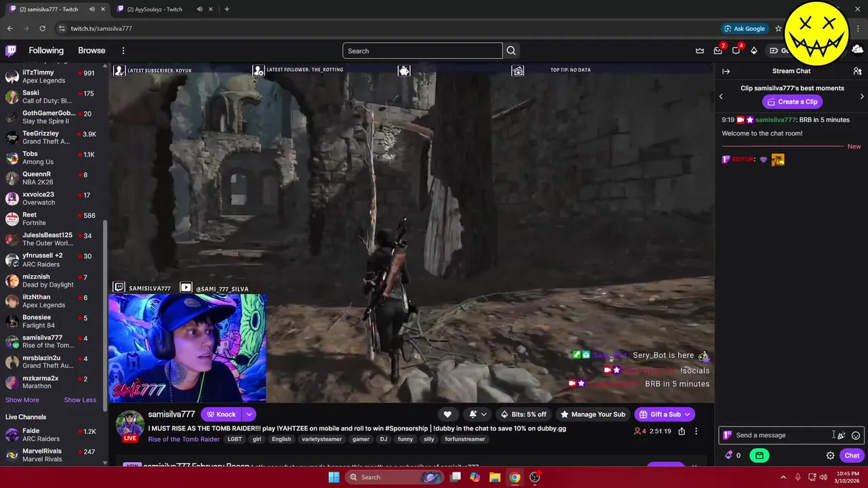Screen dimensions: 868x488
Task: Open chat settings gear
Action: [x=830, y=455]
